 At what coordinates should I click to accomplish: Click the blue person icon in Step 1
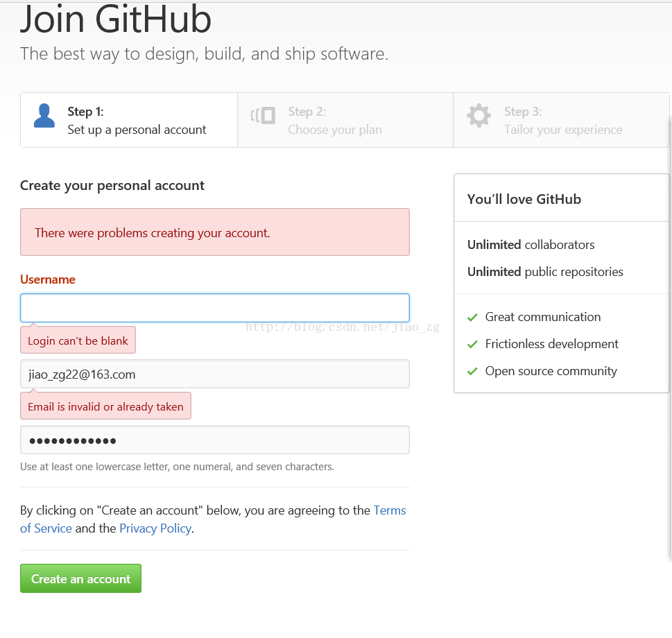(44, 116)
